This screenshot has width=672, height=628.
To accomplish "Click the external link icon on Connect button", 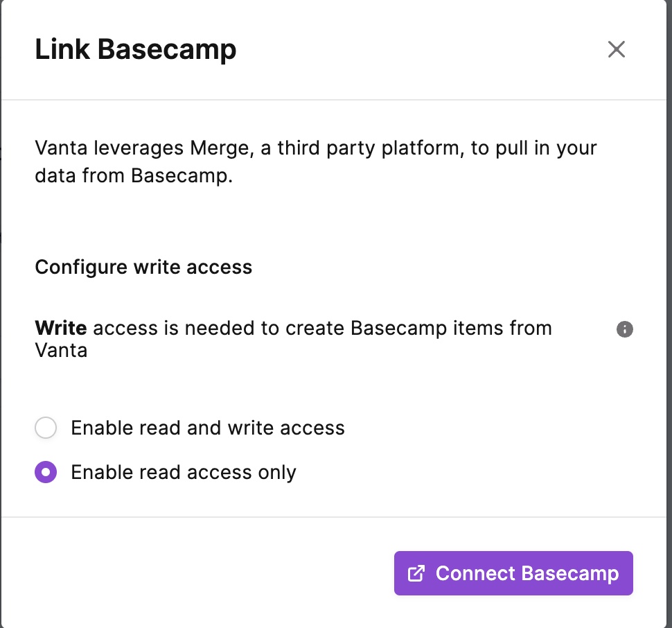I will point(416,573).
